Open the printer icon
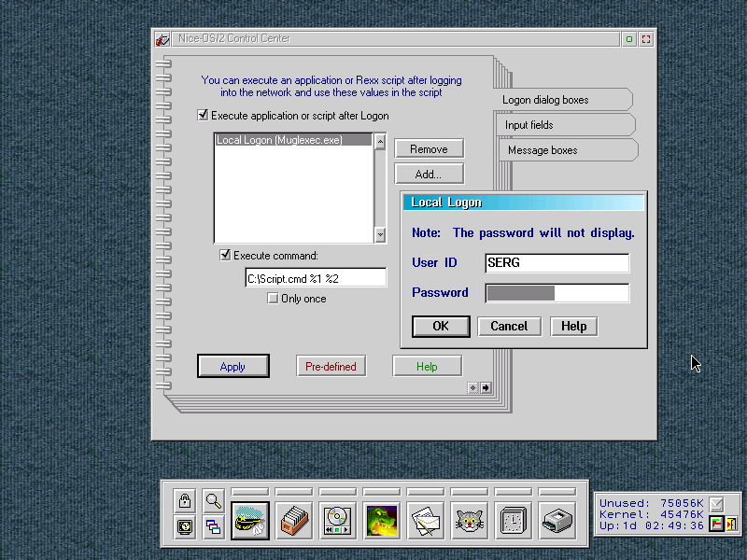Image resolution: width=747 pixels, height=560 pixels. (557, 521)
